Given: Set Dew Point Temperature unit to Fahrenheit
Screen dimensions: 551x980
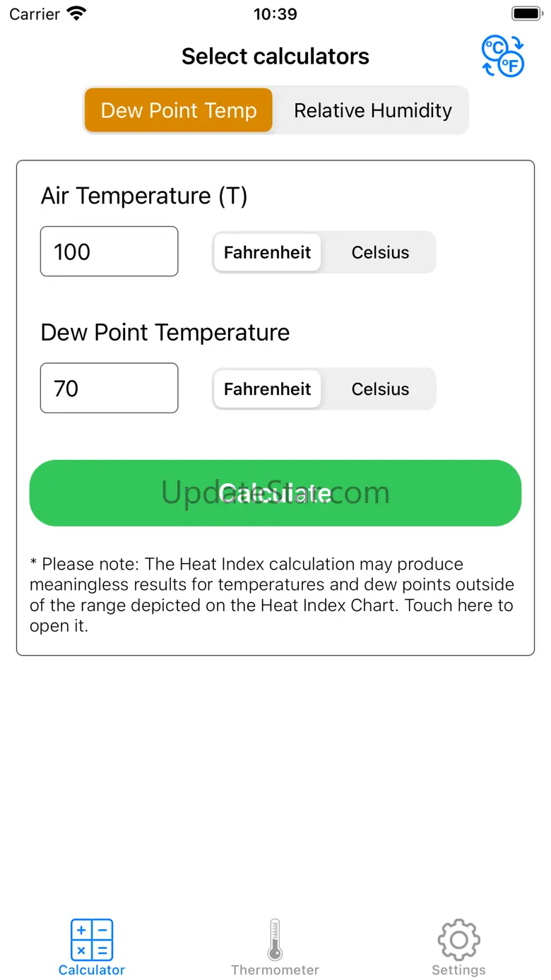Looking at the screenshot, I should pos(267,389).
